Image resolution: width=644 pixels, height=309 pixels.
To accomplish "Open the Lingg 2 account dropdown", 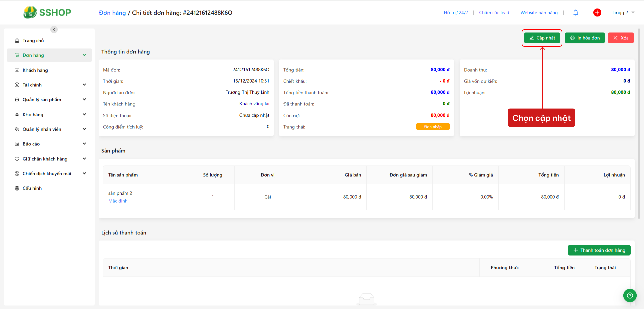I will (623, 13).
